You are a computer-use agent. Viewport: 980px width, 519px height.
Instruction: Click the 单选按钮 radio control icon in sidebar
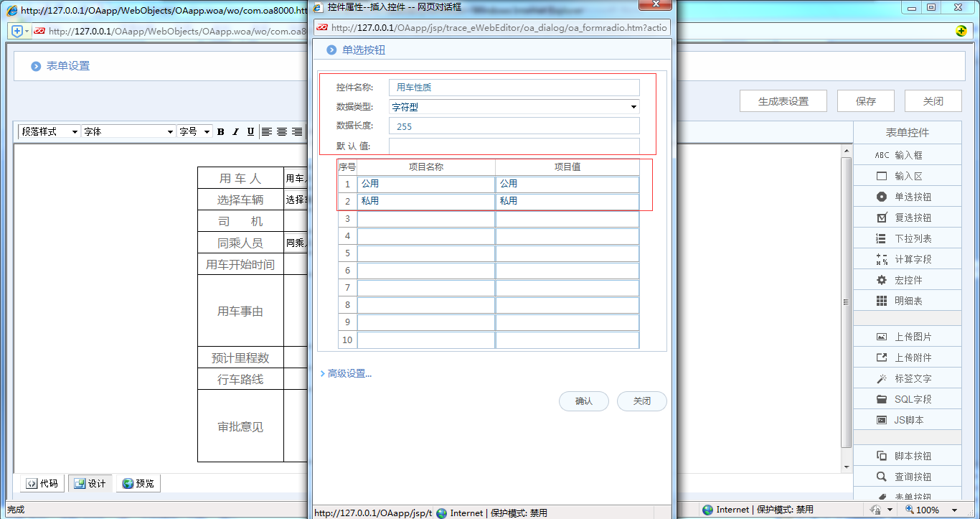pyautogui.click(x=882, y=197)
